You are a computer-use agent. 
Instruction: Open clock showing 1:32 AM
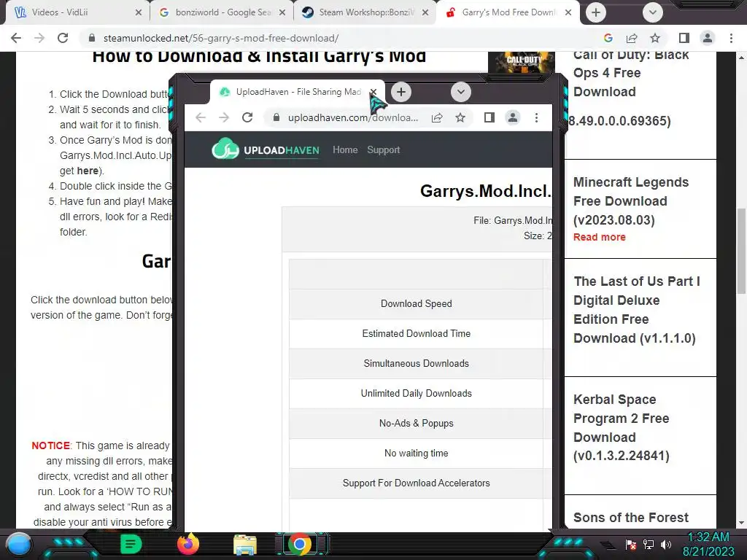(708, 544)
